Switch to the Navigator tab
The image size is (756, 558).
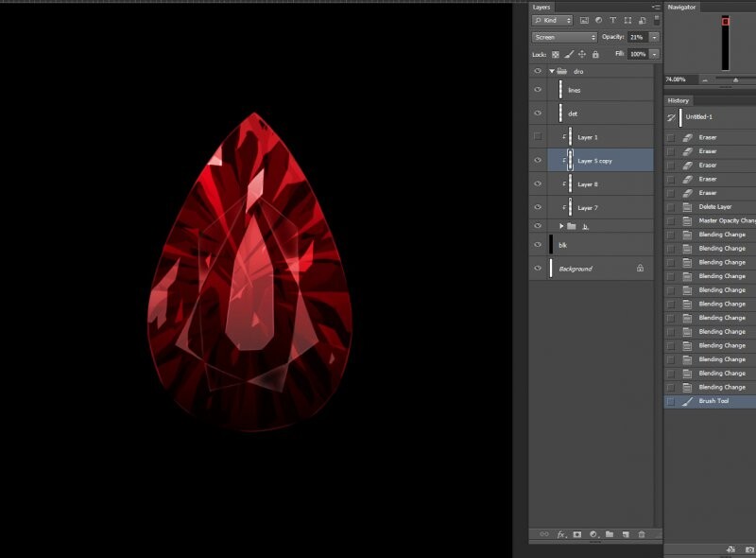coord(681,7)
